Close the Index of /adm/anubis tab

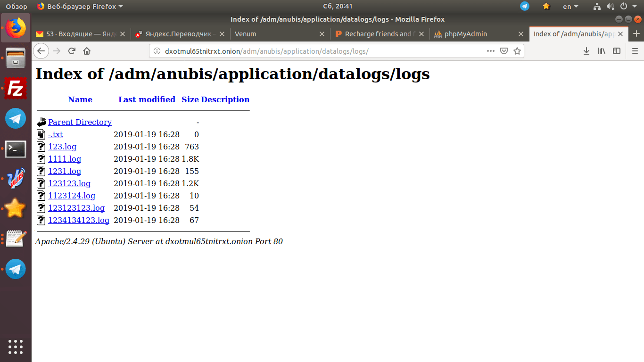point(620,34)
